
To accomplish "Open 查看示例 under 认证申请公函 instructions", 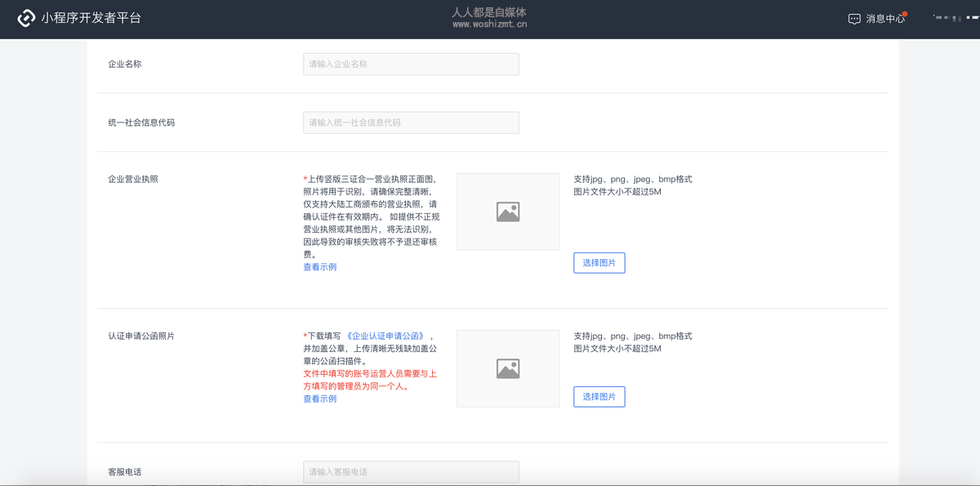I will pos(319,399).
